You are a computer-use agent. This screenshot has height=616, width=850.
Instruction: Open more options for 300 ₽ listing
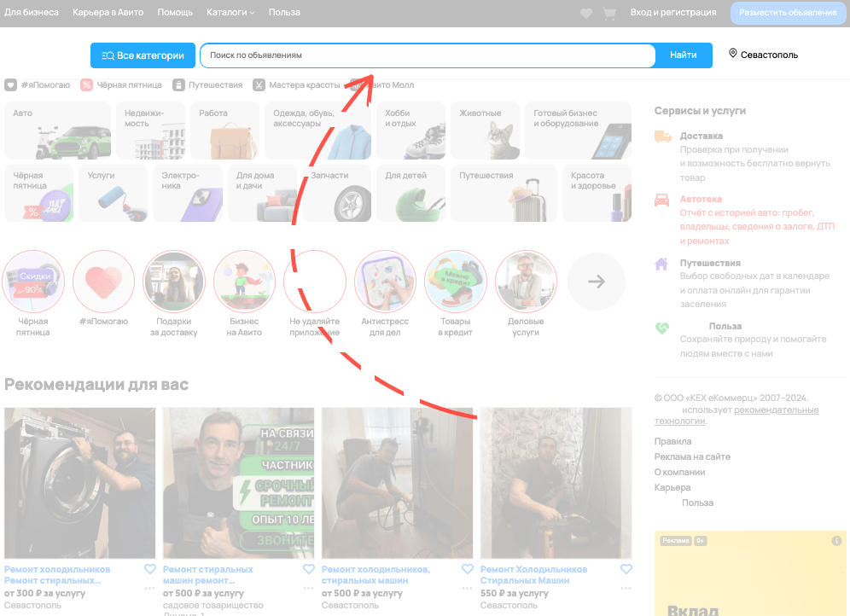pyautogui.click(x=149, y=588)
